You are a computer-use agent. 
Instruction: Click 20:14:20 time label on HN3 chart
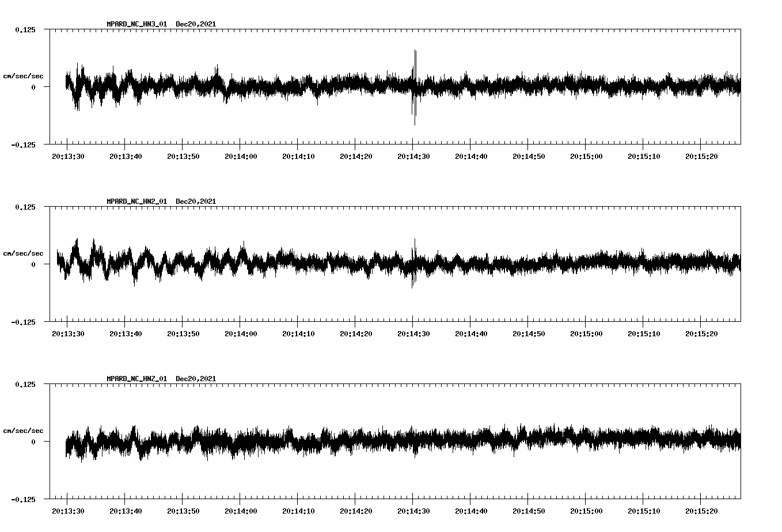pos(356,156)
